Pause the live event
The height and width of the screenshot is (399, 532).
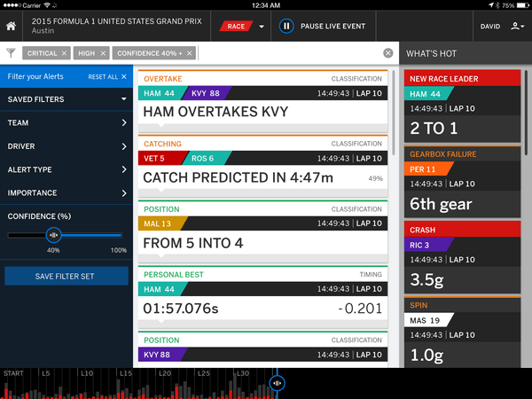(286, 27)
